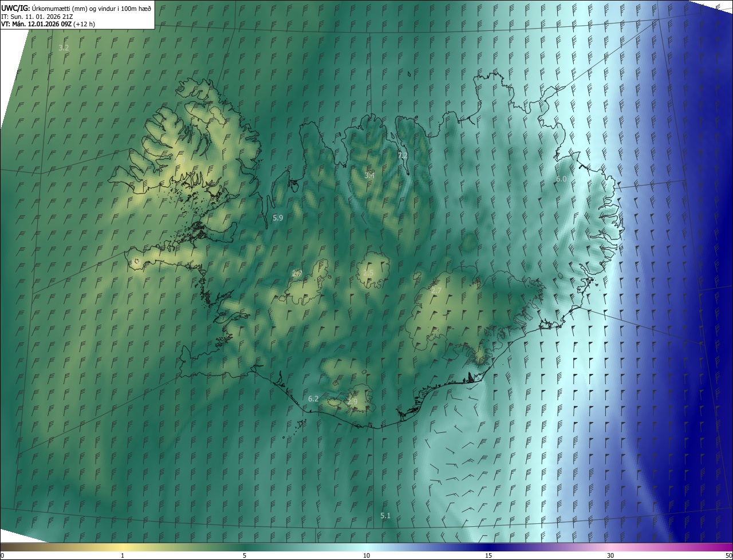Image resolution: width=733 pixels, height=560 pixels.
Task: Click the color scale tick label '50'
Action: (728, 556)
